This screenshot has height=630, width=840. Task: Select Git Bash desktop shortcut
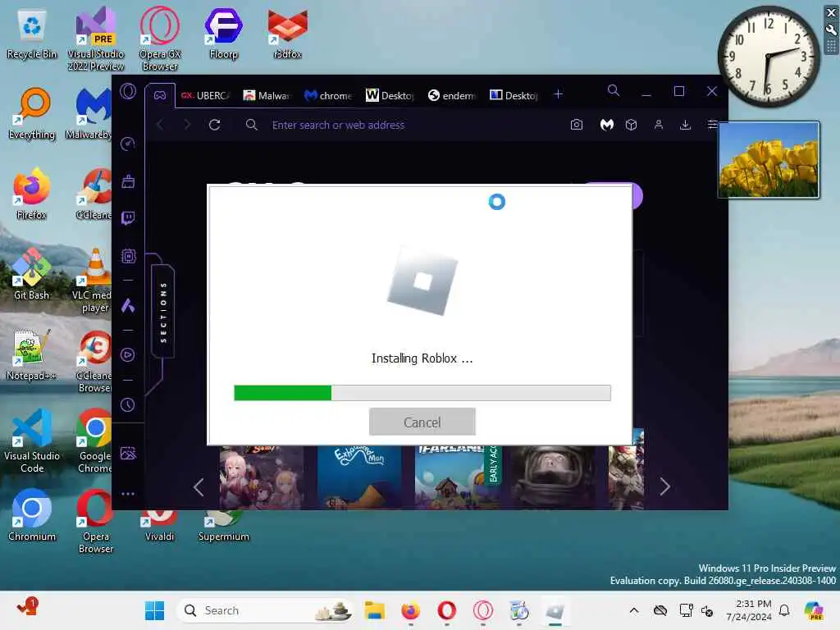[32, 274]
